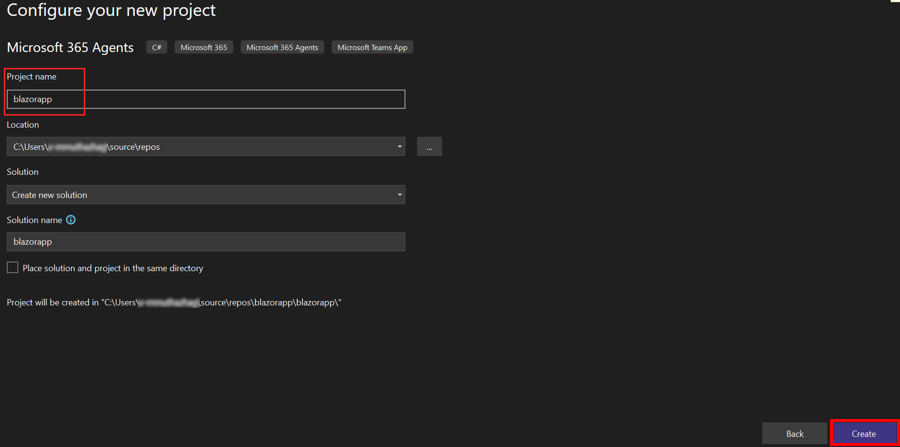Click the 'Microsoft 365' tag badge

[204, 47]
